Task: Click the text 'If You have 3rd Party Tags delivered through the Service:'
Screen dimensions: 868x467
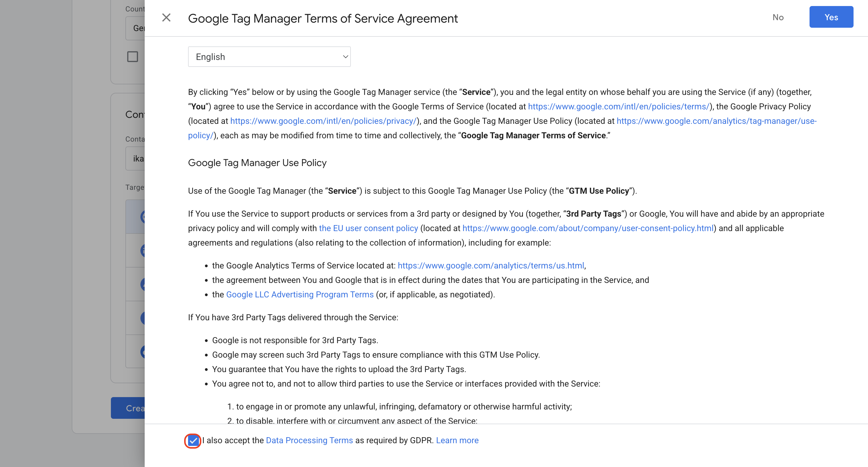Action: tap(293, 317)
